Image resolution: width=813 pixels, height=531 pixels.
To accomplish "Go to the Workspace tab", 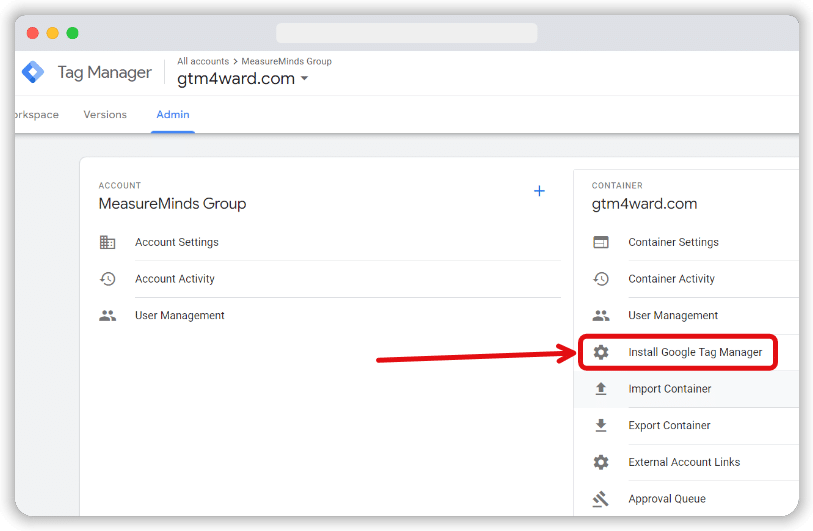I will point(37,115).
